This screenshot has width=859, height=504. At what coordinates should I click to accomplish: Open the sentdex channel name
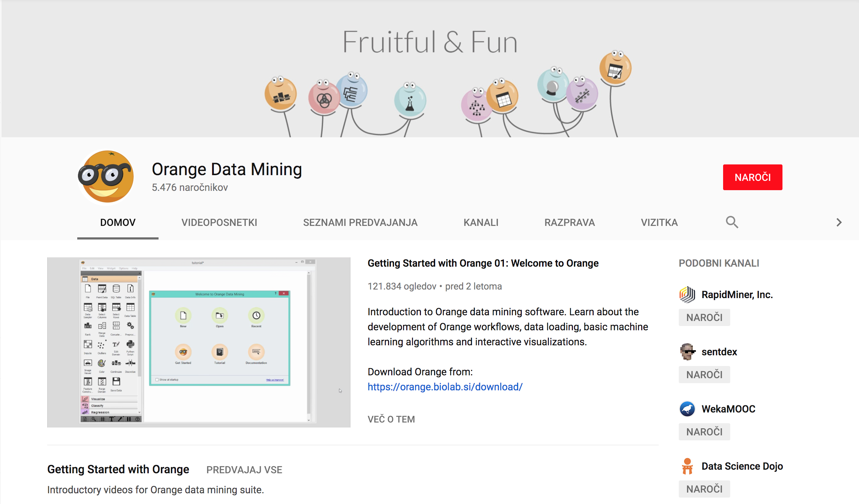(719, 352)
